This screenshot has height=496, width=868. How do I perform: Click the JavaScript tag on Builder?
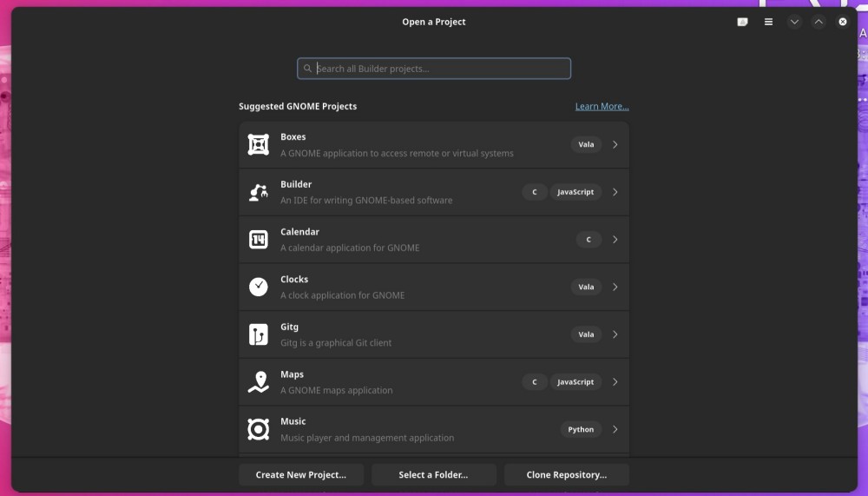point(575,192)
